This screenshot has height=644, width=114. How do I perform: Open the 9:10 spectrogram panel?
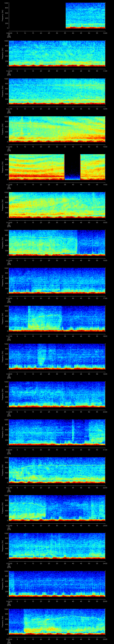click(57, 53)
